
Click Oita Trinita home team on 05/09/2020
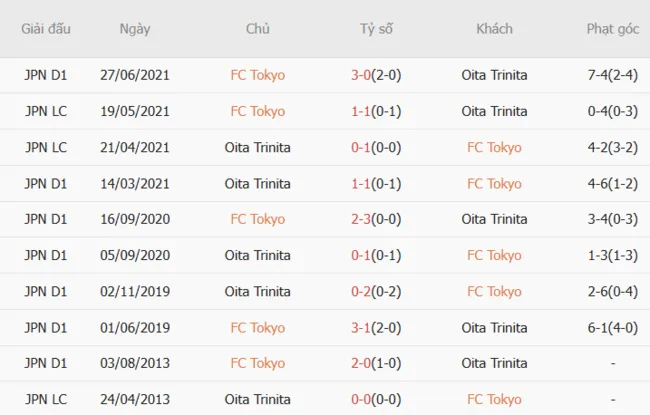[257, 255]
